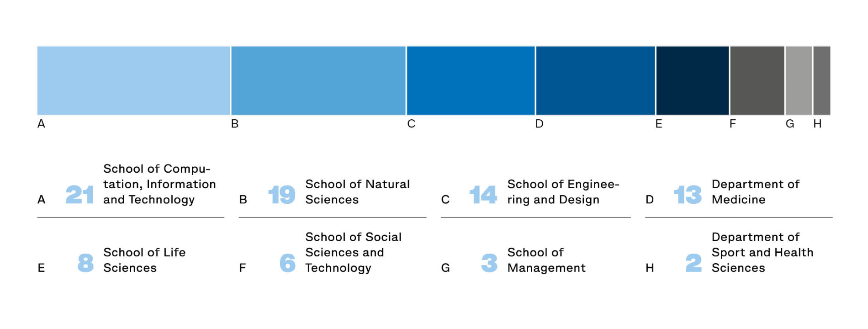The height and width of the screenshot is (329, 868).
Task: Click School of Natural Sciences label
Action: point(357,192)
